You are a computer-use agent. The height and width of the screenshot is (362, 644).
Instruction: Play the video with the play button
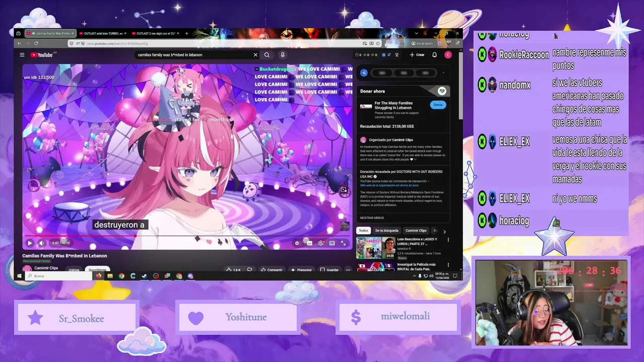pyautogui.click(x=30, y=243)
